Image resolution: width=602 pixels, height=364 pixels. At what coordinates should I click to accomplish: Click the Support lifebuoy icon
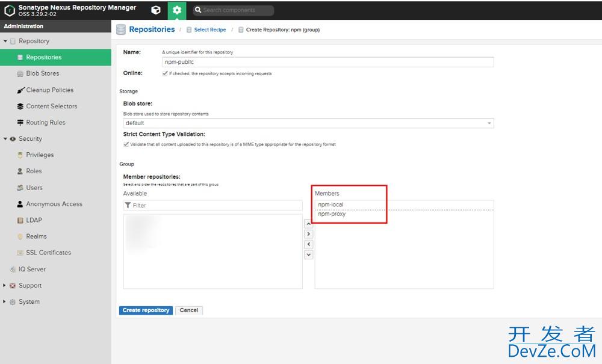(x=13, y=285)
